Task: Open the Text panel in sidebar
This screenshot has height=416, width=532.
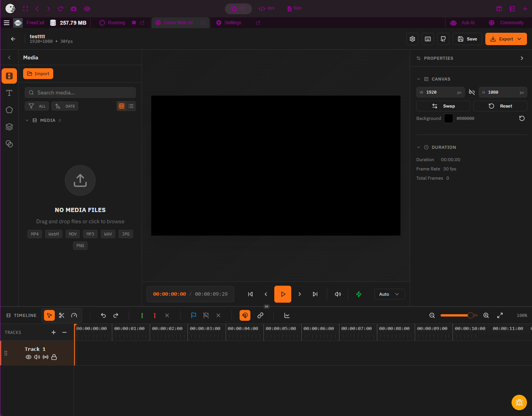Action: pos(9,93)
